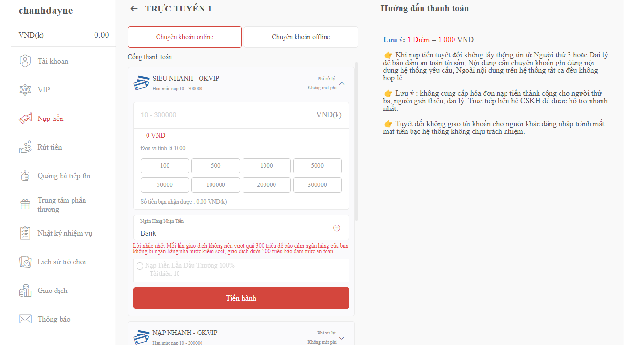644x345 pixels.
Task: Click the VIP badge icon
Action: (25, 90)
